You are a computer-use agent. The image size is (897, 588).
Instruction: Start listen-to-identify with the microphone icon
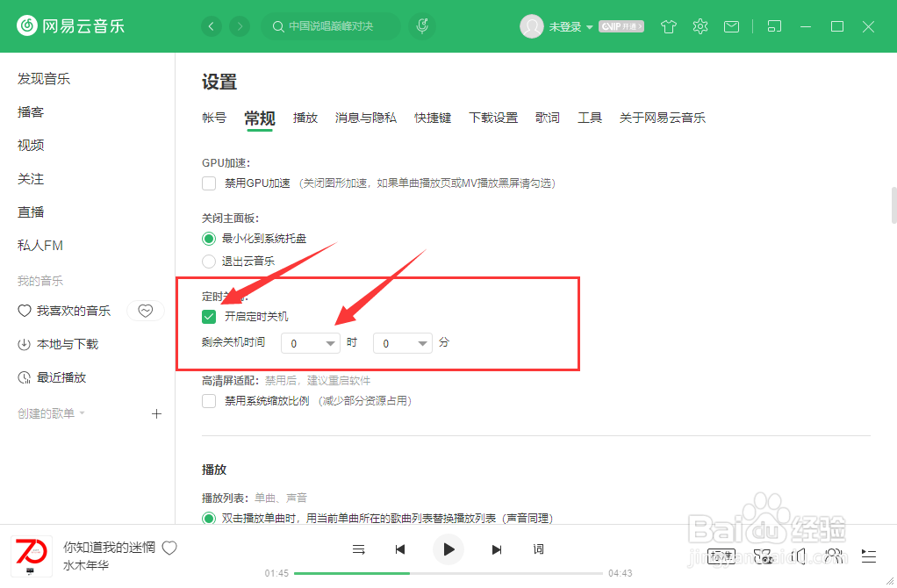(422, 26)
